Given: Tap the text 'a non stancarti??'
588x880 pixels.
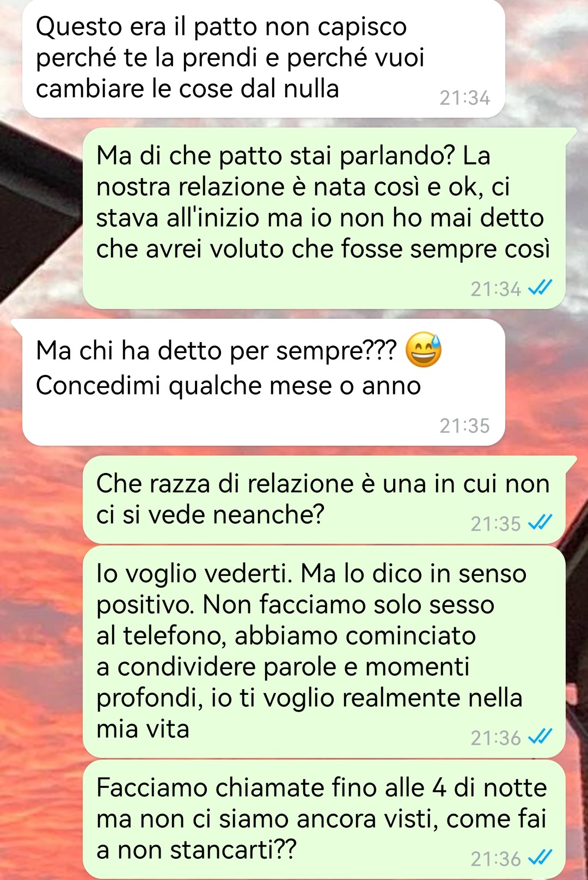Looking at the screenshot, I should point(196,850).
